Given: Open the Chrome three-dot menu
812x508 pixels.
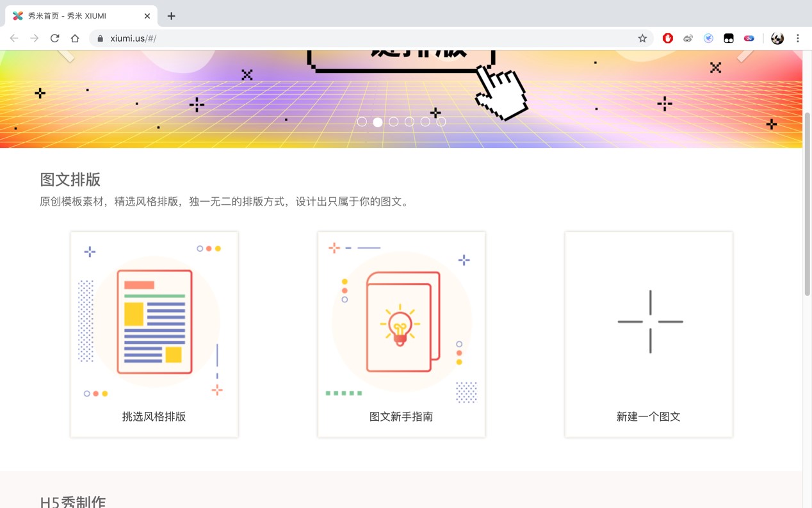Looking at the screenshot, I should point(798,38).
